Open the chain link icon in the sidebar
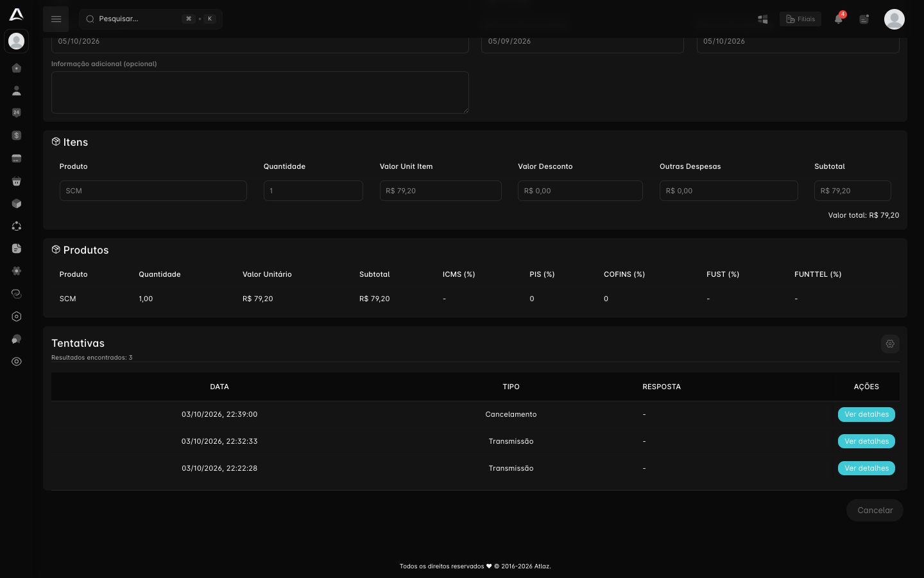Screen dimensions: 924x578 point(17,293)
